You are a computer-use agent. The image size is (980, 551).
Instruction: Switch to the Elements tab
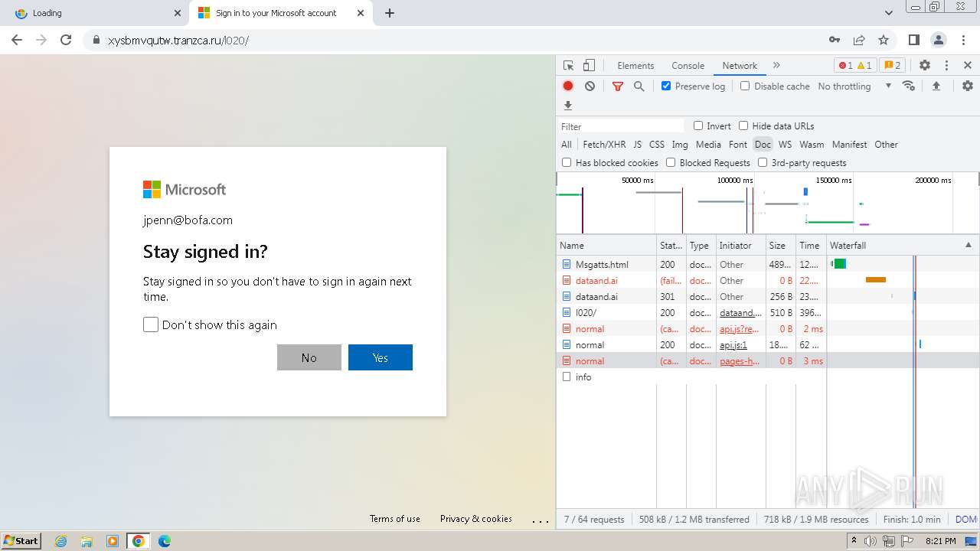635,66
